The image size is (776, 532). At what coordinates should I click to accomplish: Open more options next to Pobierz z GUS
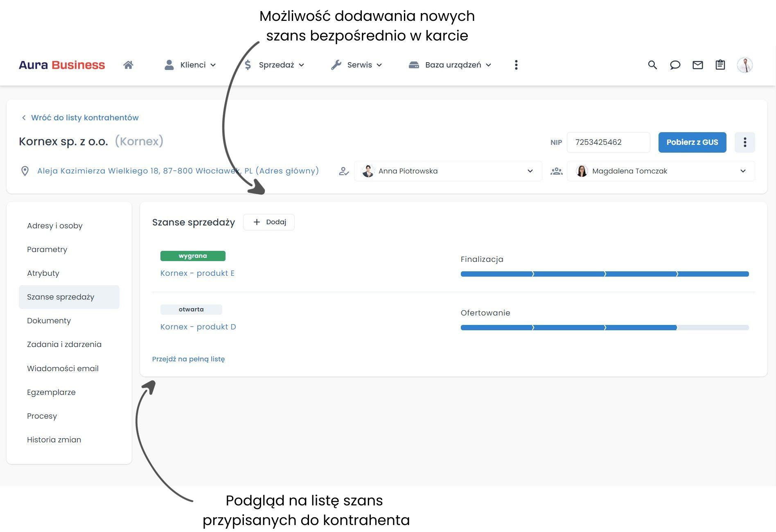click(744, 142)
